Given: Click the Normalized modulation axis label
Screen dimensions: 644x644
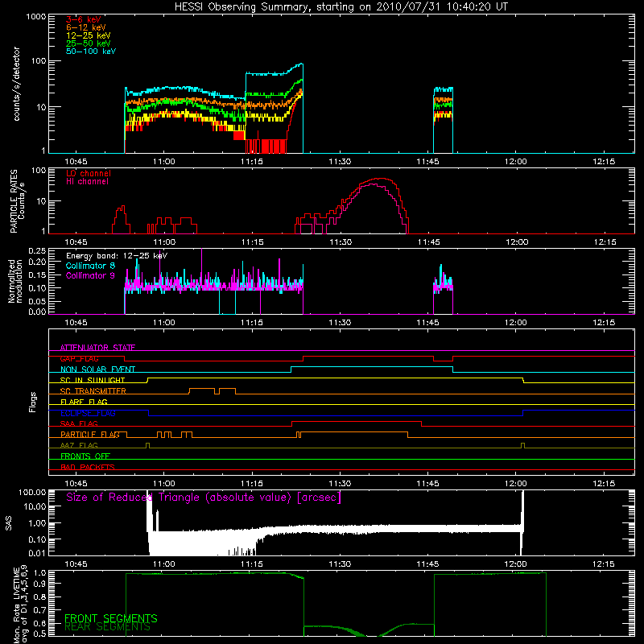Looking at the screenshot, I should click(15, 281).
